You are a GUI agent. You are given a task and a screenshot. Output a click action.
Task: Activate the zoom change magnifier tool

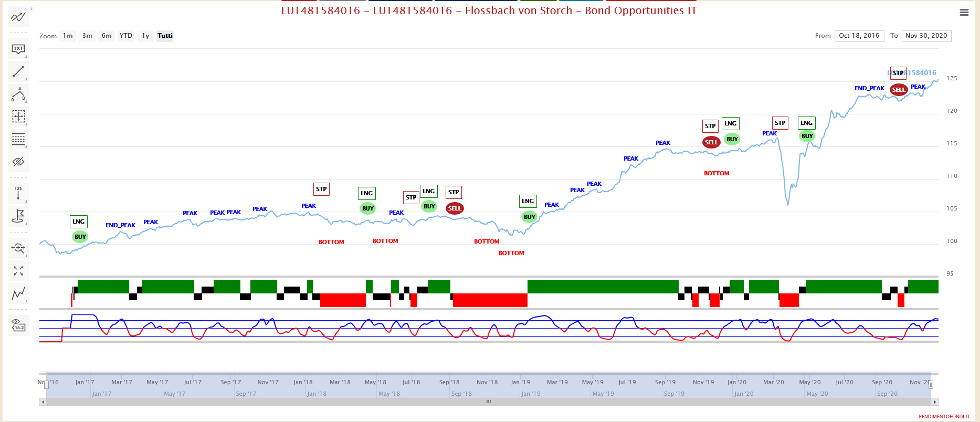click(18, 248)
